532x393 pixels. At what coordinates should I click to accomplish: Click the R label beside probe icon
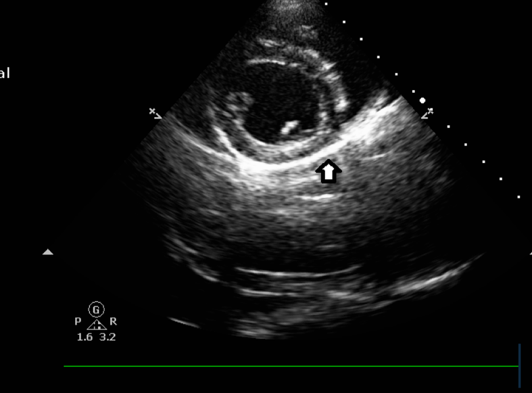click(x=114, y=321)
